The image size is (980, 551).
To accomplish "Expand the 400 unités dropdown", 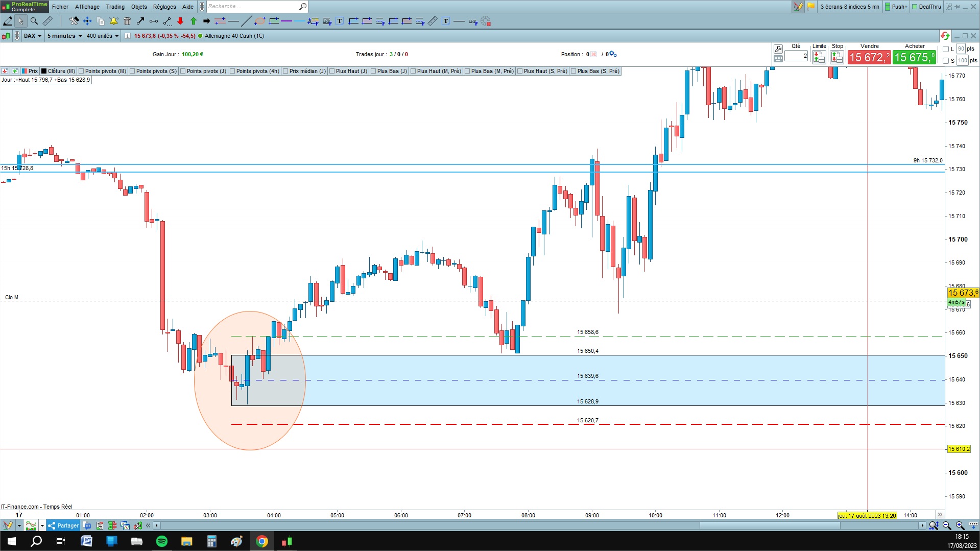I will click(102, 36).
